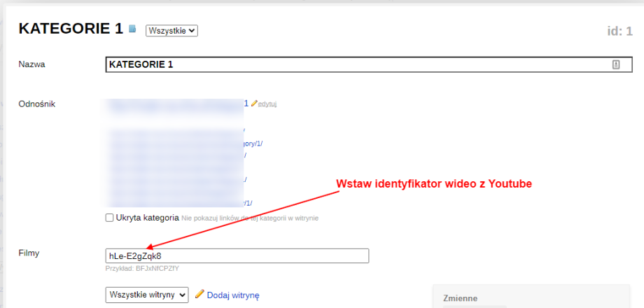Click the Ukryta kategoria label text
The image size is (644, 308).
pos(148,218)
